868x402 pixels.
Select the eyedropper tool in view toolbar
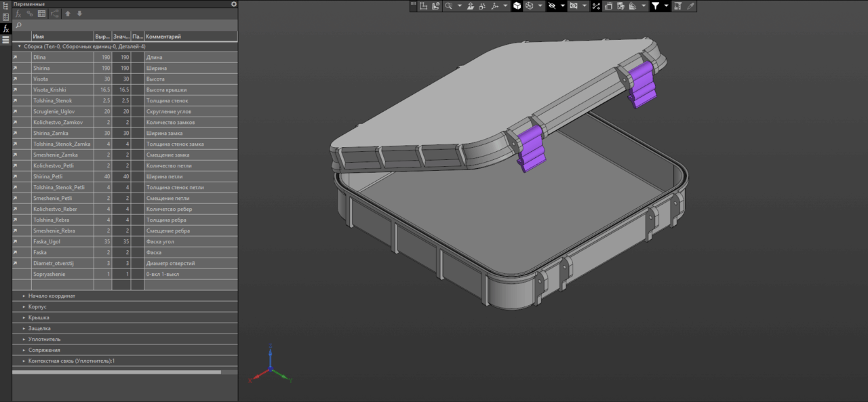click(690, 6)
